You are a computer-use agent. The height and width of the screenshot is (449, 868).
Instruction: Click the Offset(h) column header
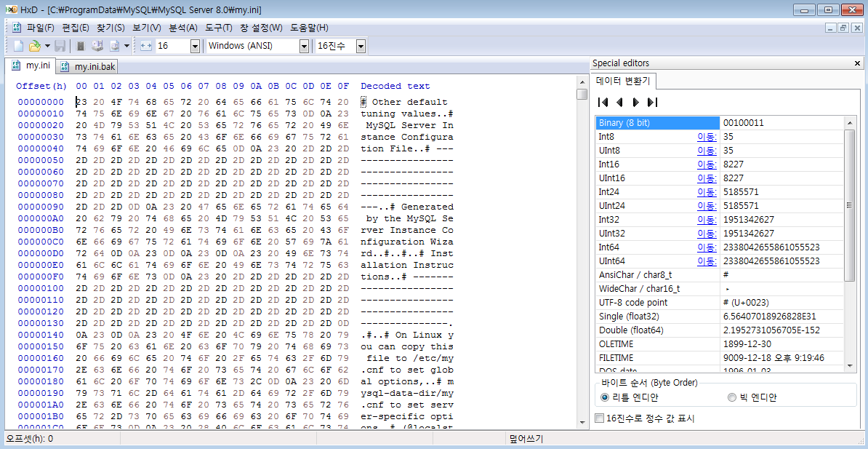coord(41,86)
